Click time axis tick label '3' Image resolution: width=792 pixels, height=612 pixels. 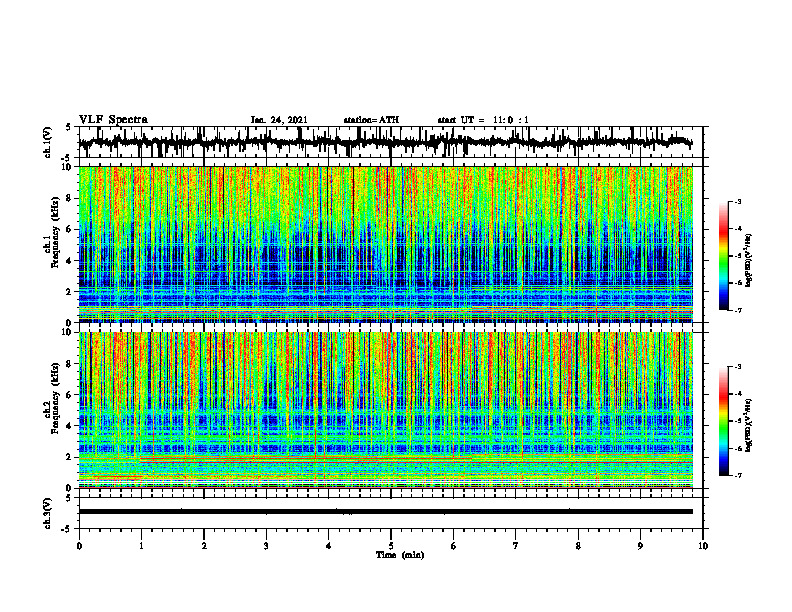tap(266, 546)
